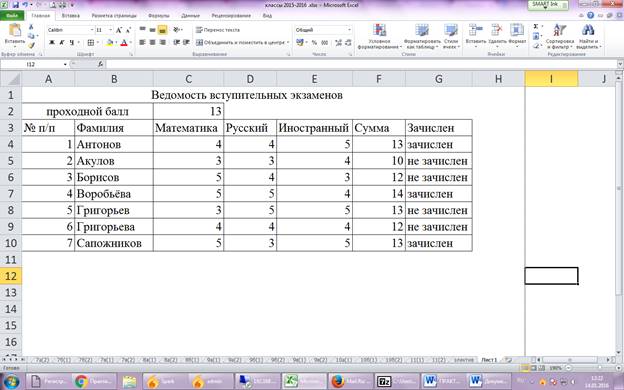The height and width of the screenshot is (390, 624).
Task: Click the Windows Start orb
Action: point(12,381)
